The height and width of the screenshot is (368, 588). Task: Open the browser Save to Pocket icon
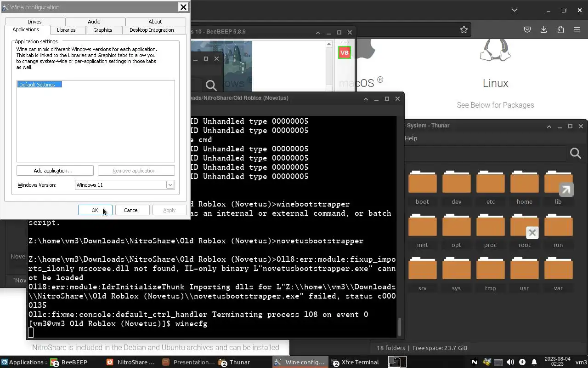[527, 29]
